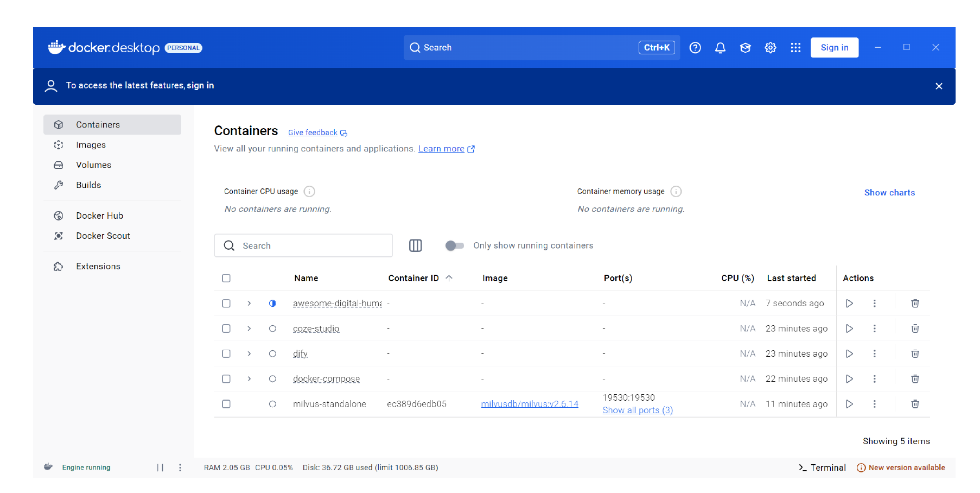Start the milvus-standalone container
The width and height of the screenshot is (980, 493).
849,404
